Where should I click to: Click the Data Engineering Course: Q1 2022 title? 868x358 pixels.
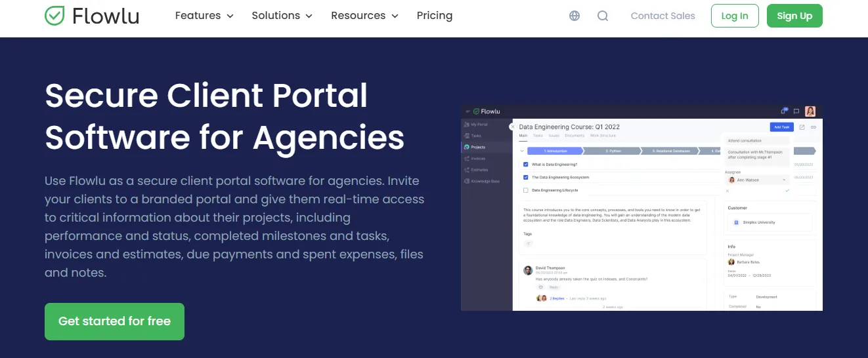pyautogui.click(x=569, y=127)
